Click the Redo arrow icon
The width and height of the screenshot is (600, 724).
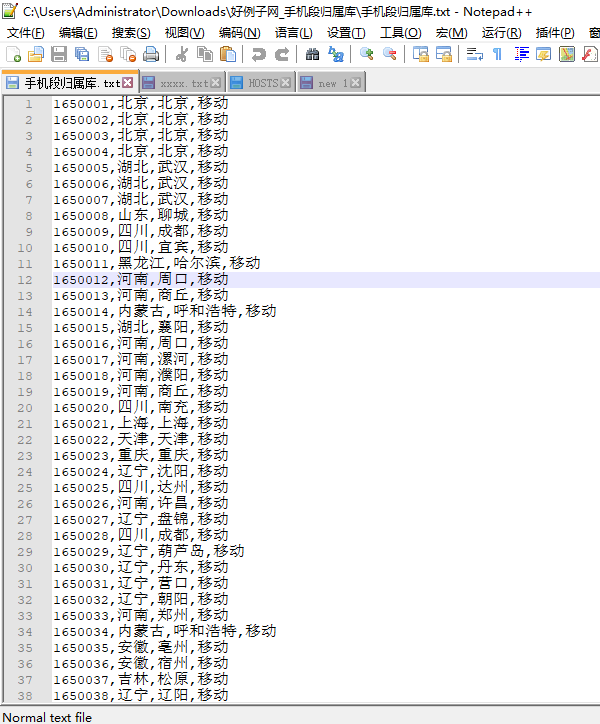[x=282, y=54]
